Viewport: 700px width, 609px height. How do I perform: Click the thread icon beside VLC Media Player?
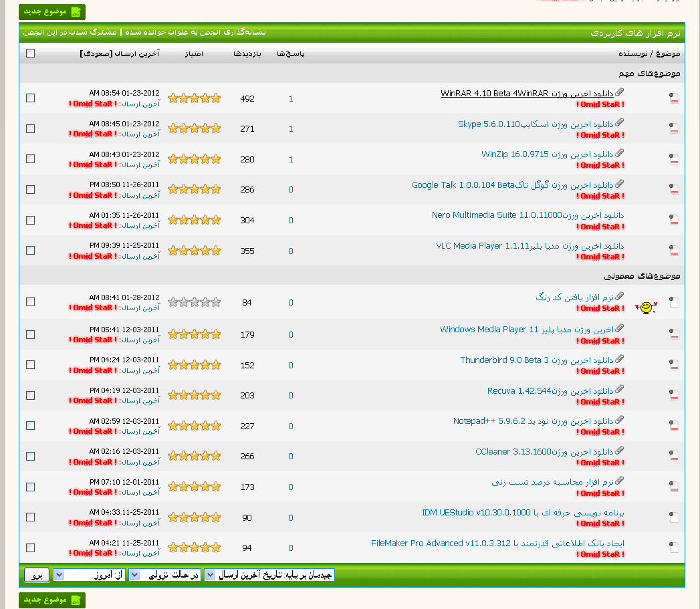673,250
